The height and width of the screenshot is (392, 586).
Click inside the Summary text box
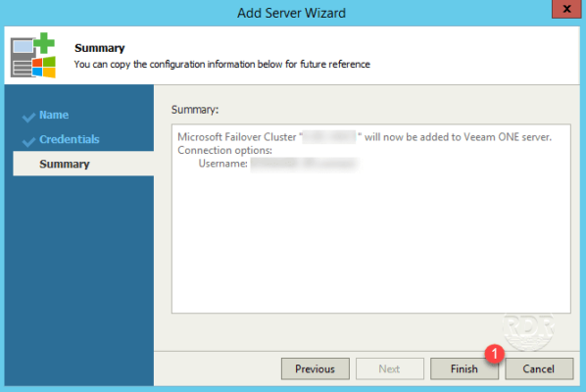(371, 219)
